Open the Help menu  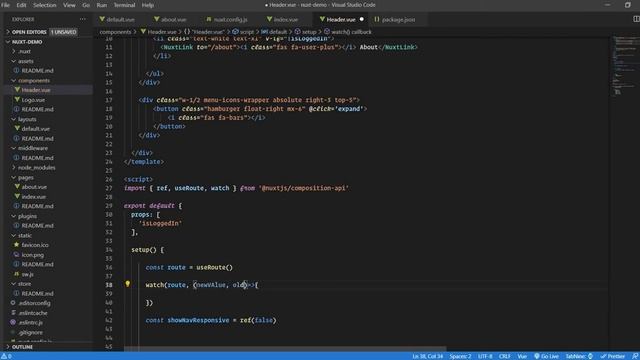point(148,5)
